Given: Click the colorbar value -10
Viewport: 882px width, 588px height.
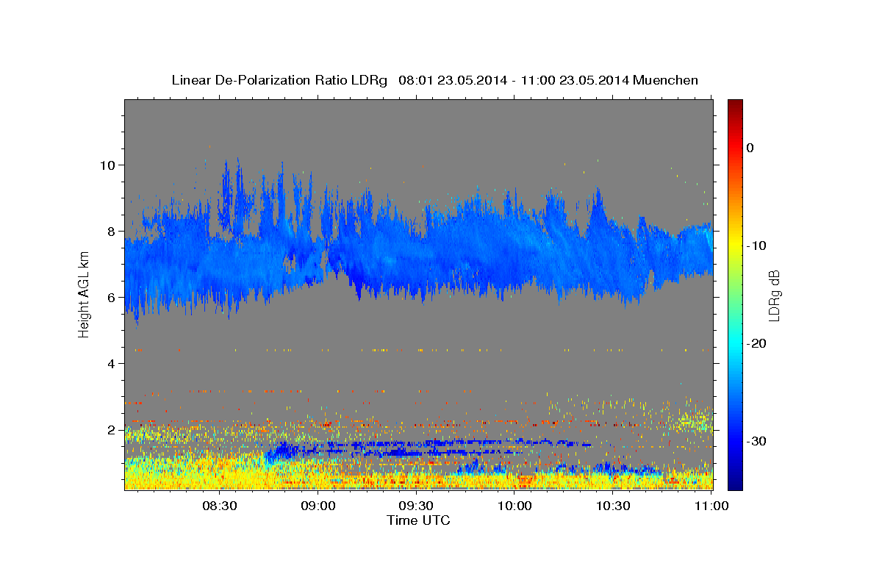Looking at the screenshot, I should 757,245.
